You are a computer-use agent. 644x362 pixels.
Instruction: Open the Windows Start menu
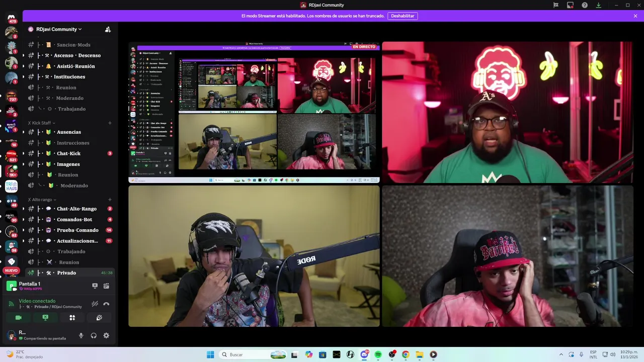pos(210,354)
